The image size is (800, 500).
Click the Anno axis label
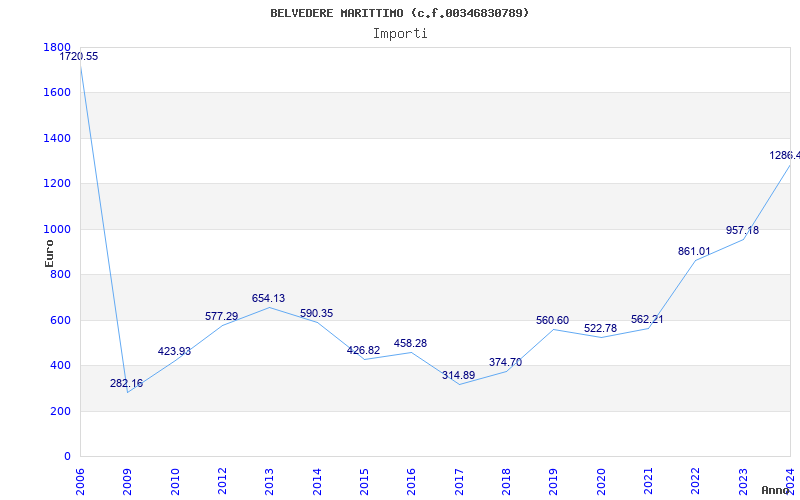pyautogui.click(x=775, y=490)
